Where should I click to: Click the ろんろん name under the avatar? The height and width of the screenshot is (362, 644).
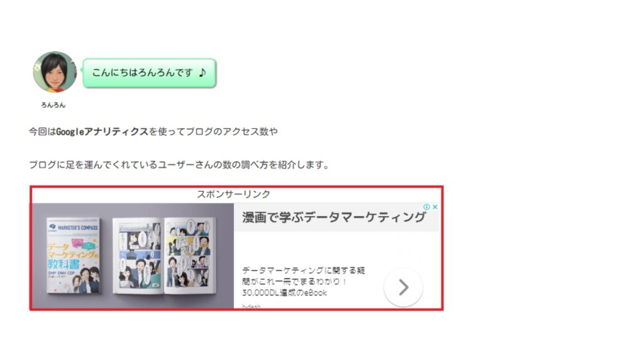53,105
